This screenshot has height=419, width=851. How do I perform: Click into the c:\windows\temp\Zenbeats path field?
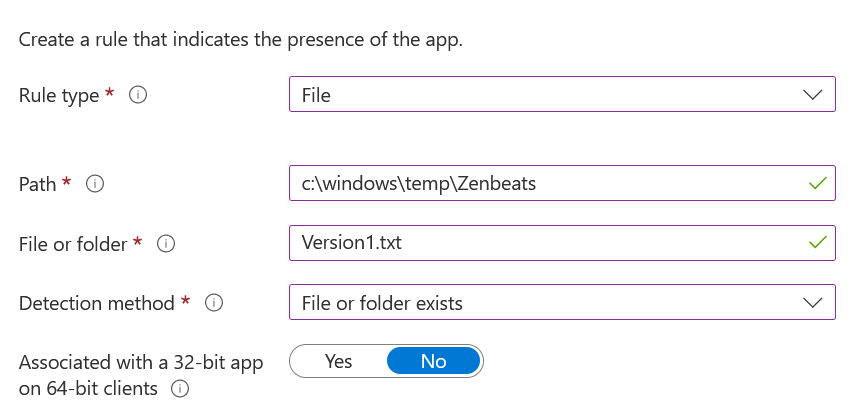point(550,184)
